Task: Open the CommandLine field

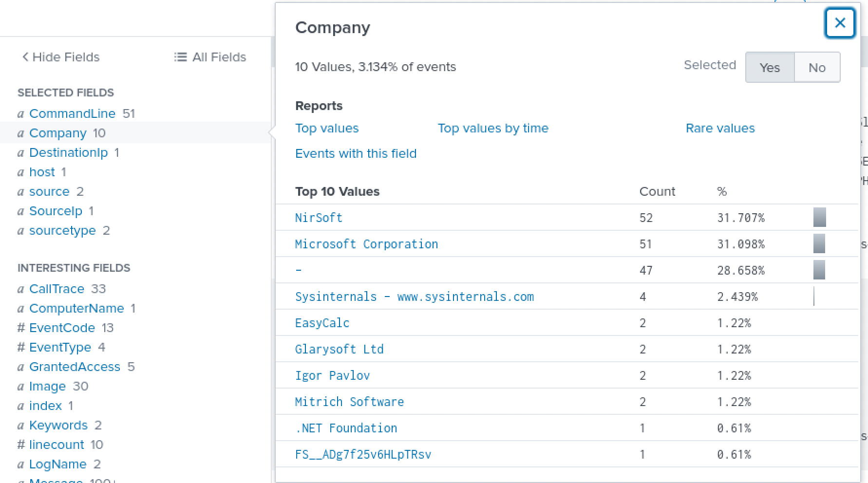Action: click(x=72, y=113)
